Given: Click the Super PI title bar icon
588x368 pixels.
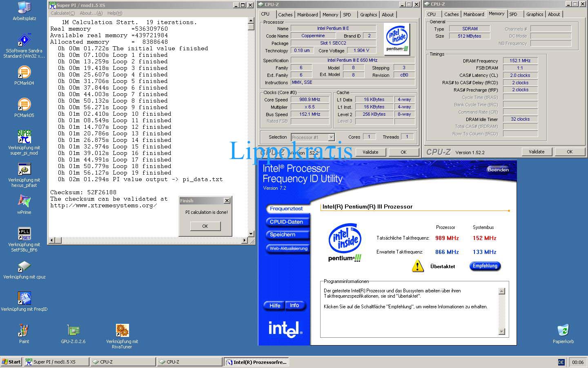Looking at the screenshot, I should click(52, 5).
